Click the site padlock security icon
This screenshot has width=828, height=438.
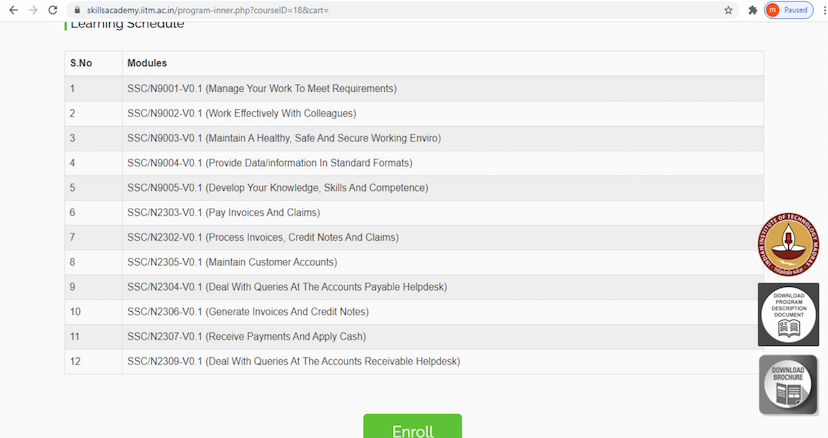77,10
